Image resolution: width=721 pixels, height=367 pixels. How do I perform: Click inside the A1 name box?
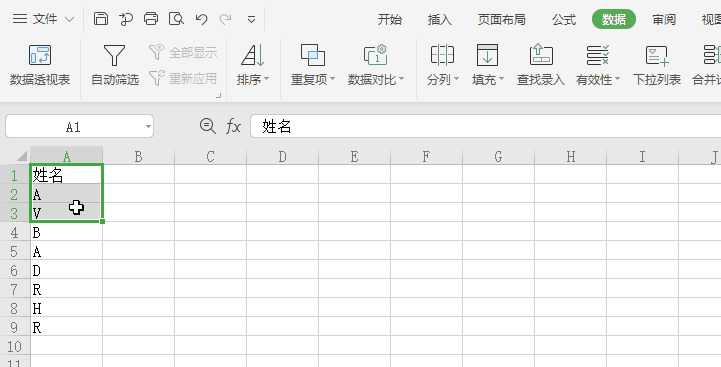[74, 127]
